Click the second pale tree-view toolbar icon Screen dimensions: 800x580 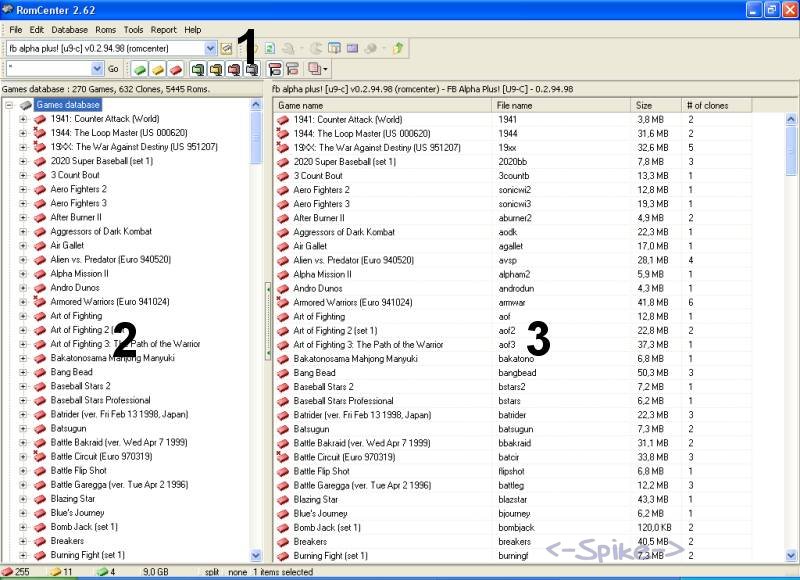click(292, 69)
